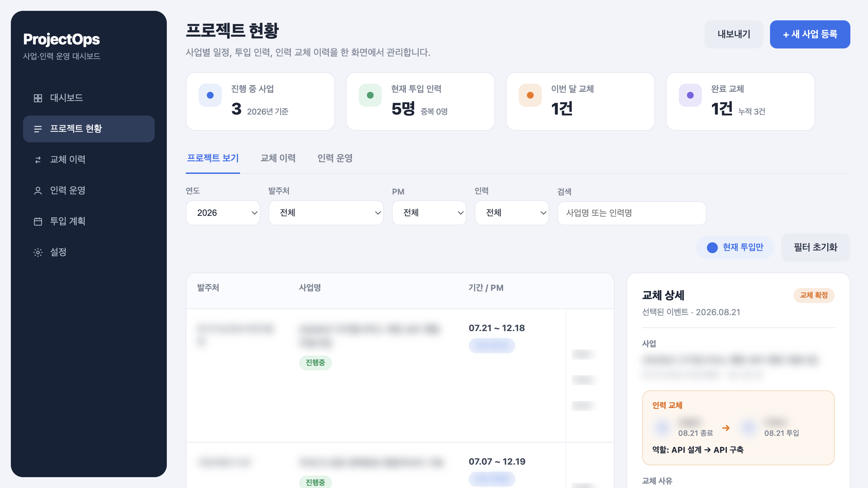The image size is (868, 488).
Task: Click the 교체 상세 panel heading
Action: pyautogui.click(x=663, y=295)
